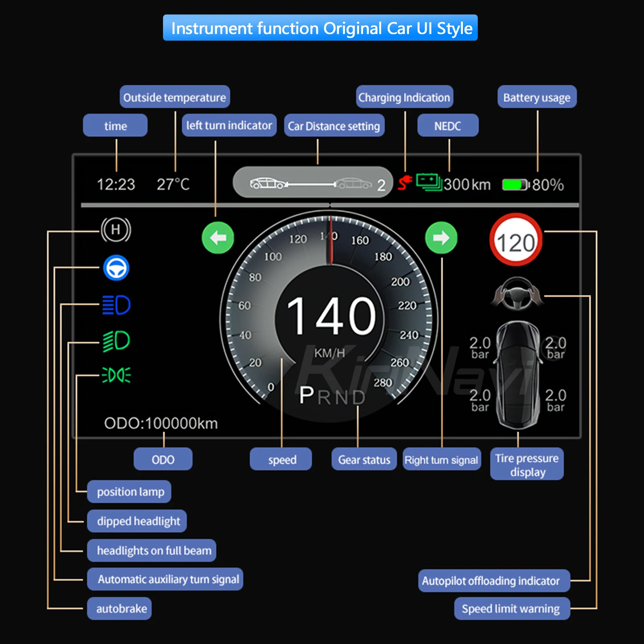Click the 'Tire pressure display' label
This screenshot has height=644, width=644.
(527, 464)
